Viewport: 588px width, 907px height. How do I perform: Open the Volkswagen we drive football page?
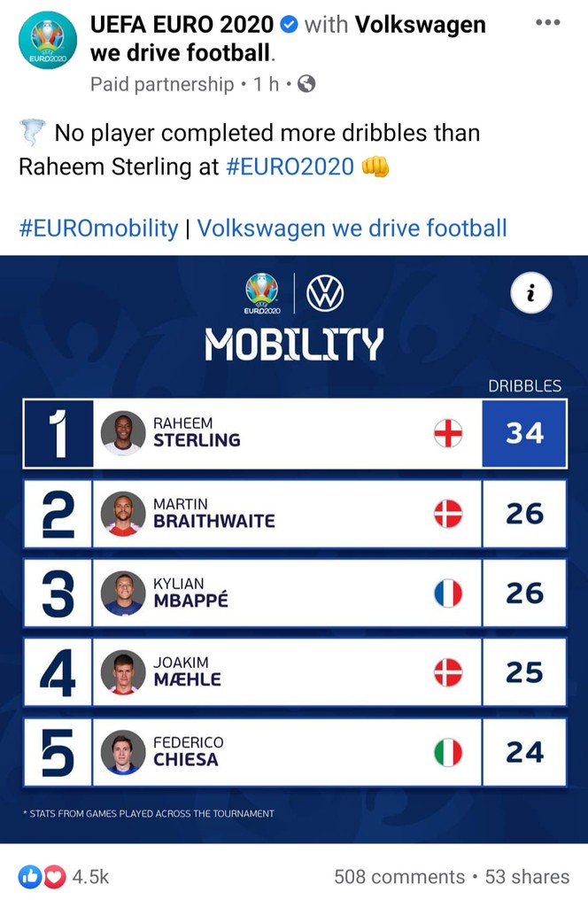point(420,25)
